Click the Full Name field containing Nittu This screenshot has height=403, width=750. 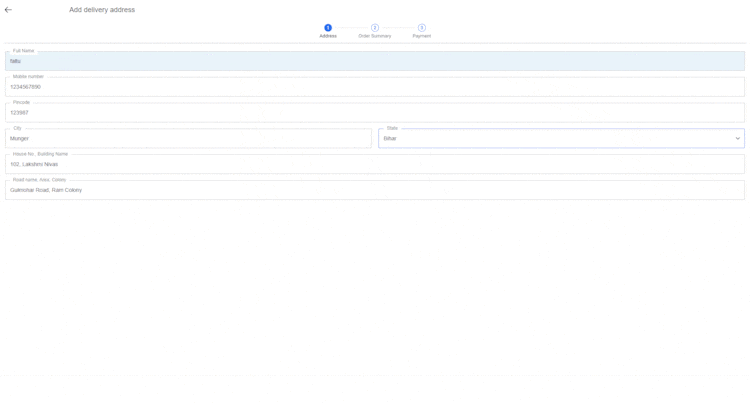(374, 62)
